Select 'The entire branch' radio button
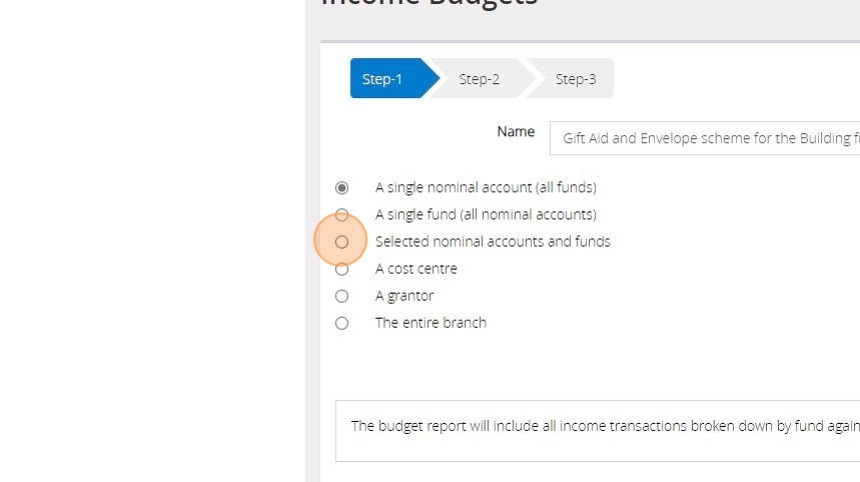 pyautogui.click(x=342, y=323)
